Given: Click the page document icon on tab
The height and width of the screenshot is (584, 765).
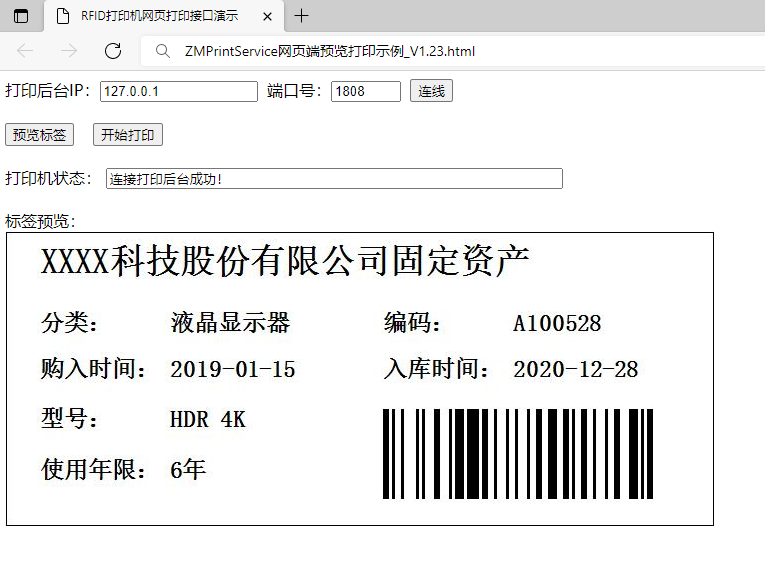Looking at the screenshot, I should click(63, 16).
